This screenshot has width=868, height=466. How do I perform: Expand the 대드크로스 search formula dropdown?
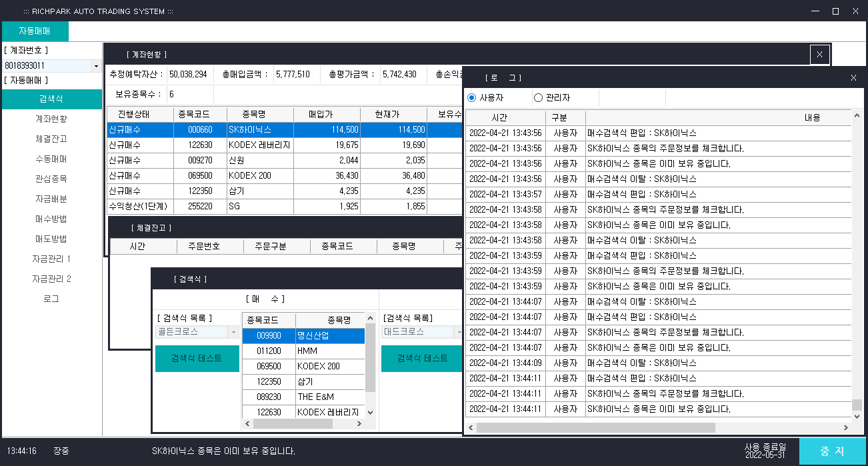pyautogui.click(x=458, y=332)
